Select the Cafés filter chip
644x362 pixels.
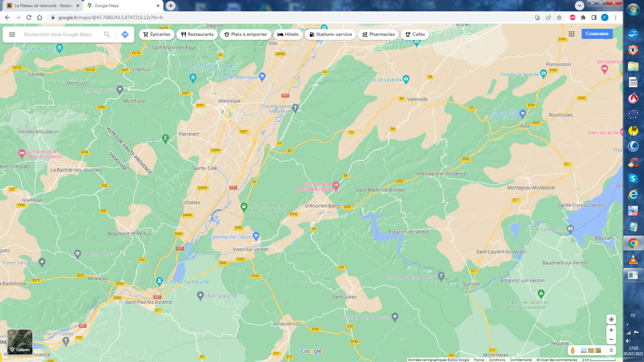(415, 34)
